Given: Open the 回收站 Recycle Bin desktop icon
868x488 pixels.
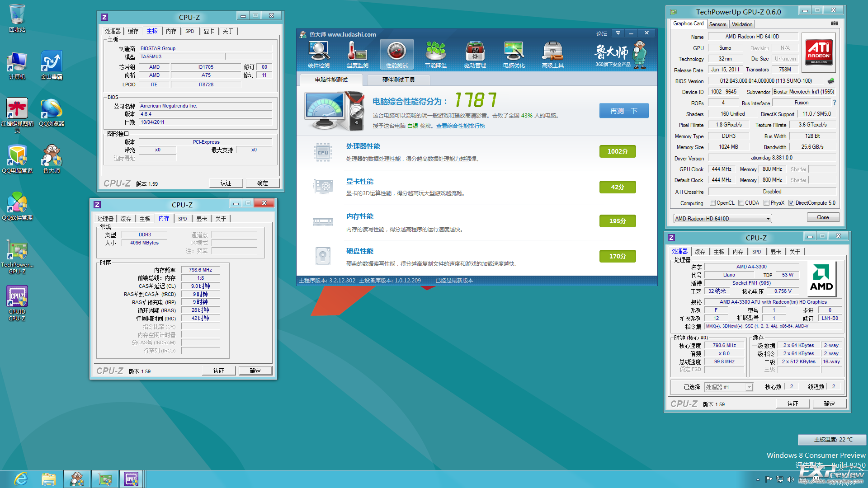Looking at the screenshot, I should 17,19.
